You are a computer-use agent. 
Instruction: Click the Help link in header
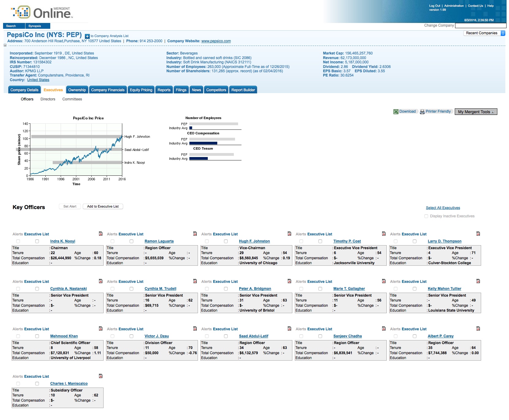[x=490, y=6]
